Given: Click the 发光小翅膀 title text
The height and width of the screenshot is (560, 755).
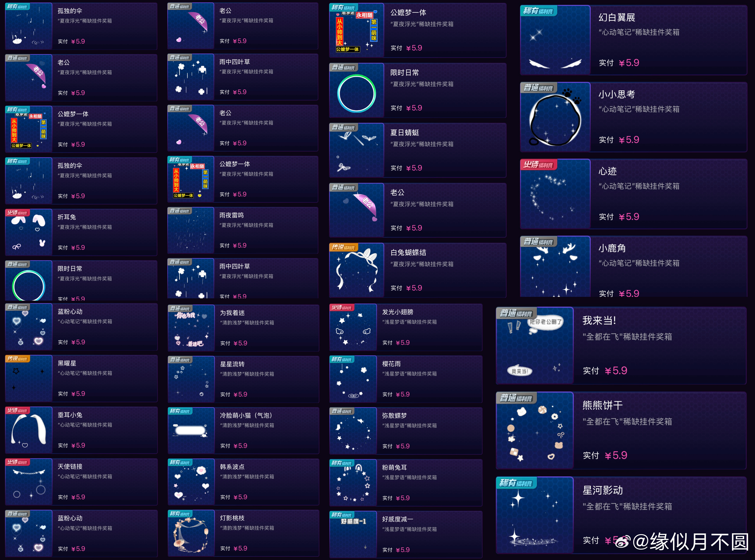Looking at the screenshot, I should tap(398, 312).
